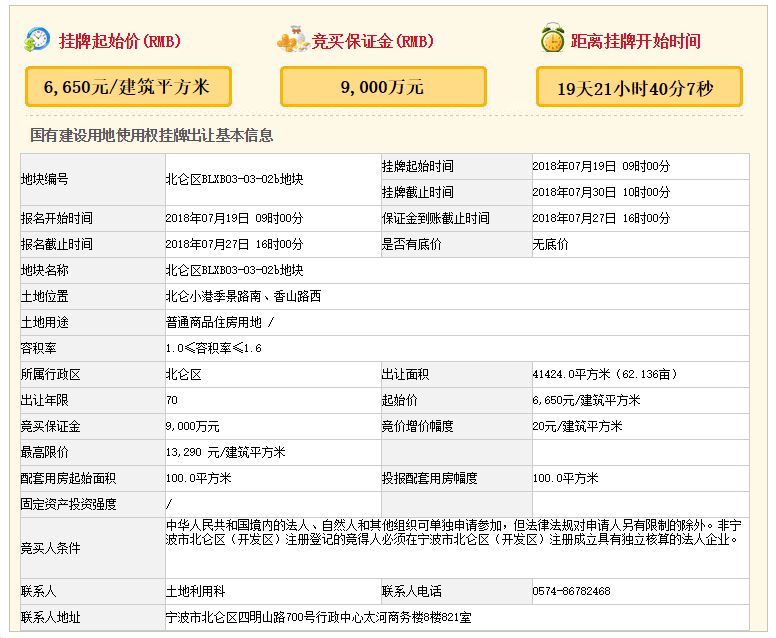Click the 竞买保证金 label in the table
Image resolution: width=776 pixels, height=638 pixels.
pos(50,426)
